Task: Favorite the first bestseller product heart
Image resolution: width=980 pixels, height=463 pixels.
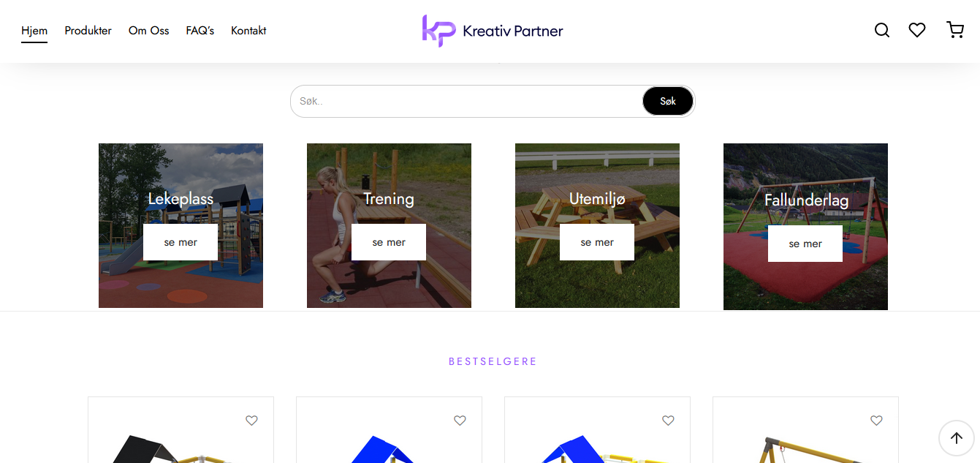Action: click(251, 421)
